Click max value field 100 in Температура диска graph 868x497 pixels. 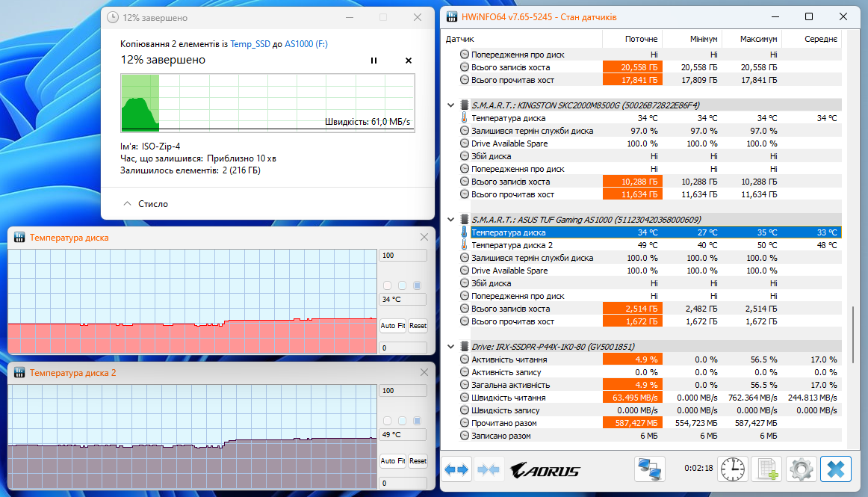click(403, 255)
